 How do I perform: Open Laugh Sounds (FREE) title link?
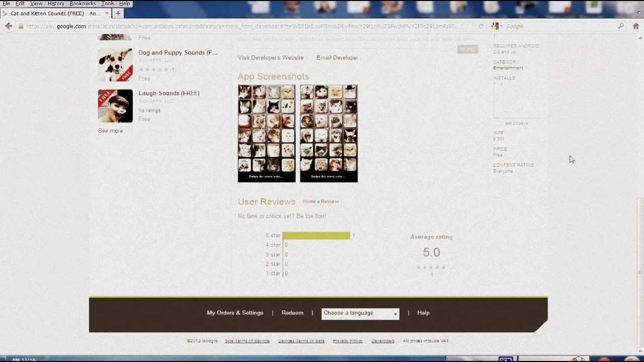[x=169, y=93]
